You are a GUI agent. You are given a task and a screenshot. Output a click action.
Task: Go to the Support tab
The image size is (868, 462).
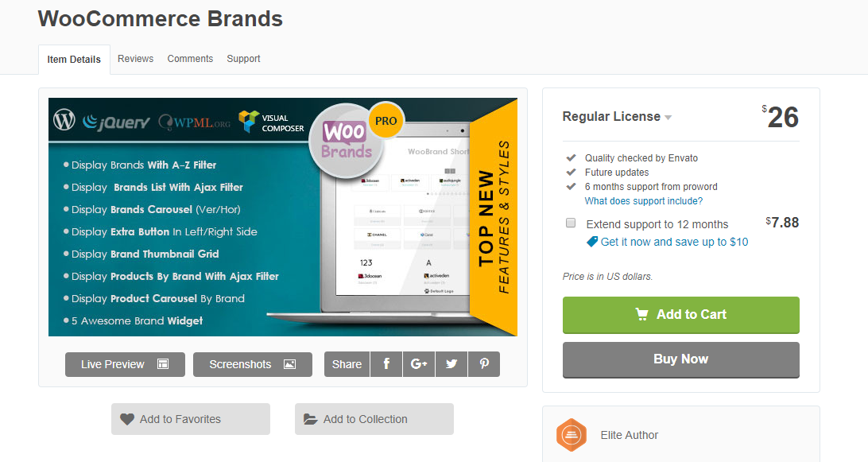(243, 59)
